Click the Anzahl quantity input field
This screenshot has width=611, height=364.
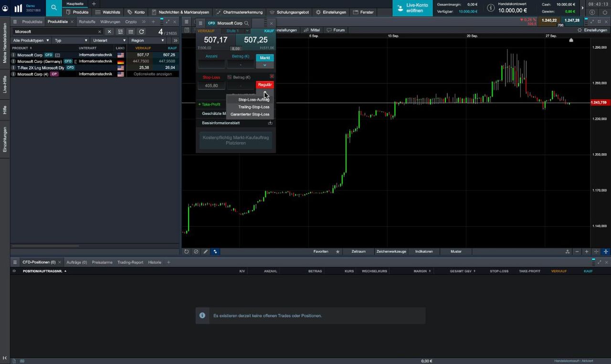(211, 65)
